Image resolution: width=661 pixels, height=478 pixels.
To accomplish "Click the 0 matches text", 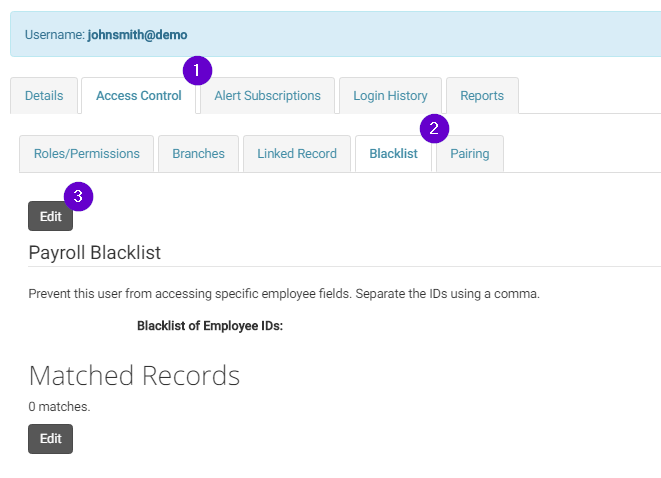I will coord(59,407).
